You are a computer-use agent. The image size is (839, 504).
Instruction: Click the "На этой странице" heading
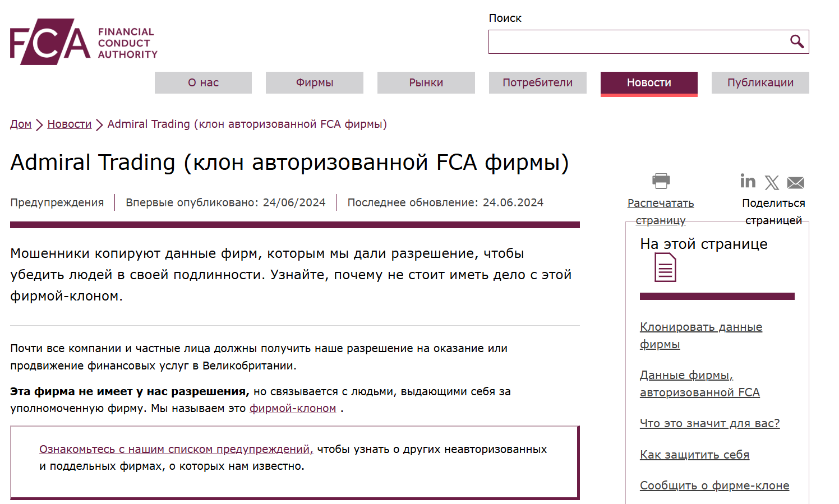[x=704, y=244]
